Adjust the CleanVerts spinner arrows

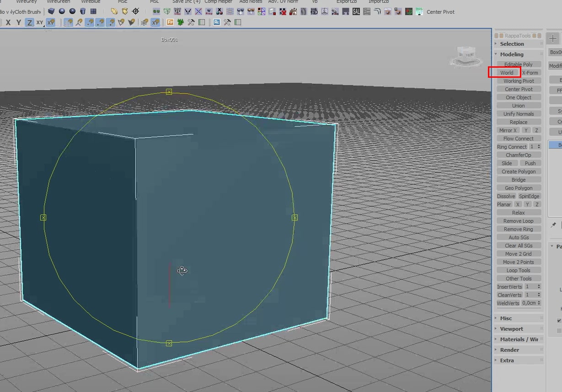click(539, 295)
